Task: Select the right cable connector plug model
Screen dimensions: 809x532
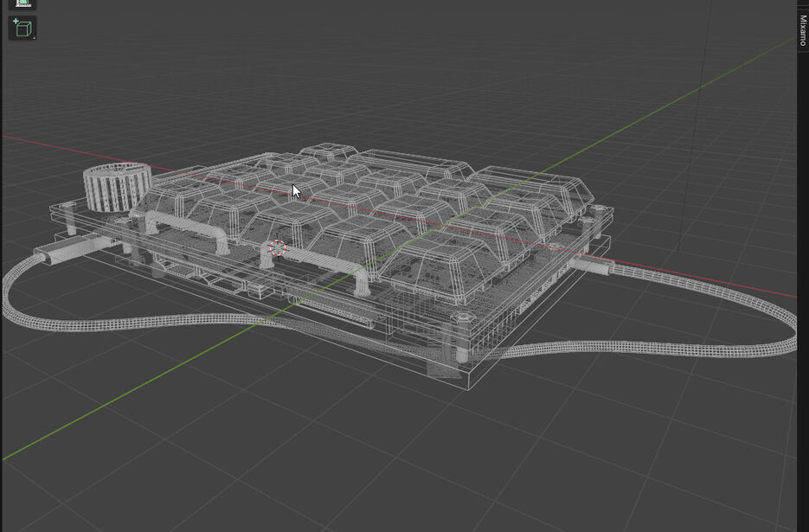Action: pyautogui.click(x=591, y=266)
